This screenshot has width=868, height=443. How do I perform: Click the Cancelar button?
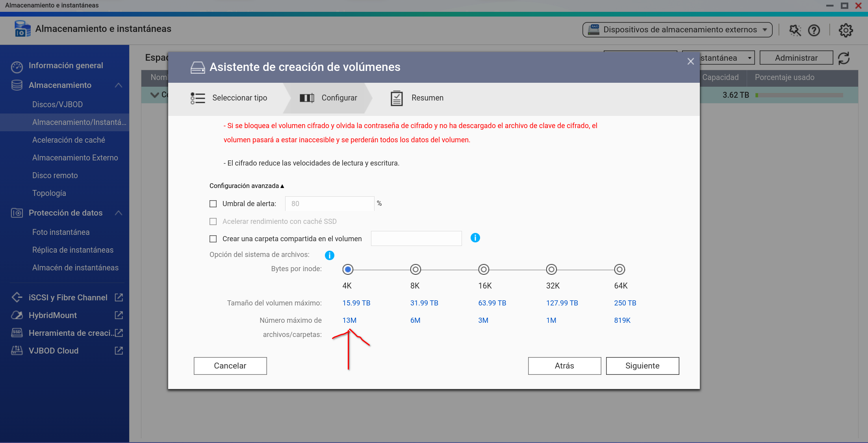(230, 366)
